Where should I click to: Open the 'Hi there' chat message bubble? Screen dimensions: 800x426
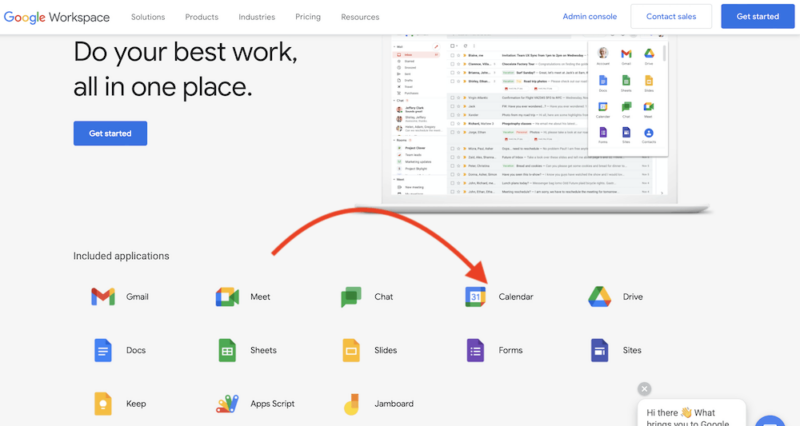click(x=692, y=414)
